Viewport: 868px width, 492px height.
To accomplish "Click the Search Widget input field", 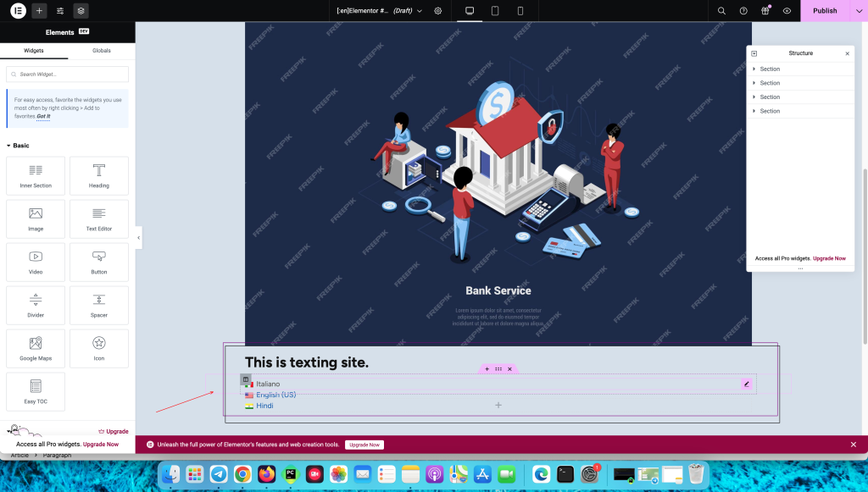I will point(68,74).
